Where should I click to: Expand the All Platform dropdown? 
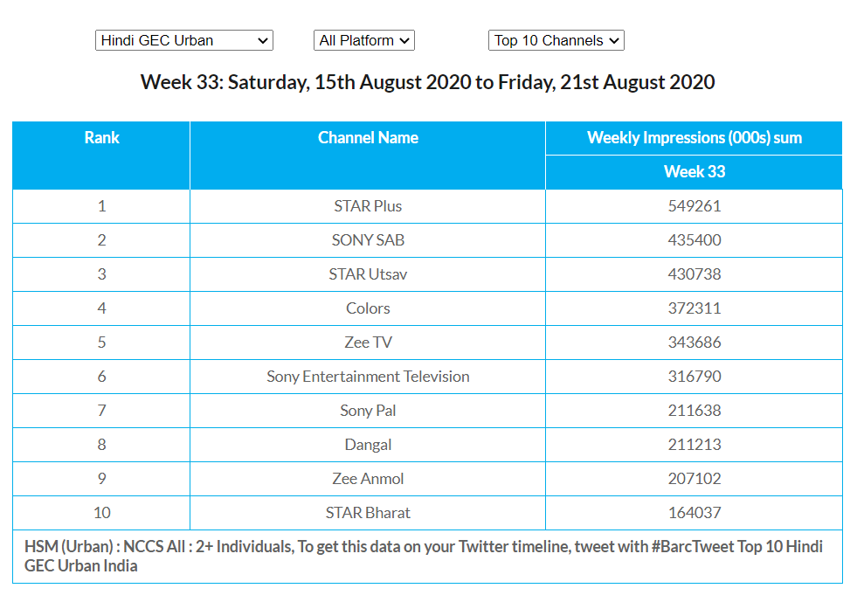(x=363, y=40)
